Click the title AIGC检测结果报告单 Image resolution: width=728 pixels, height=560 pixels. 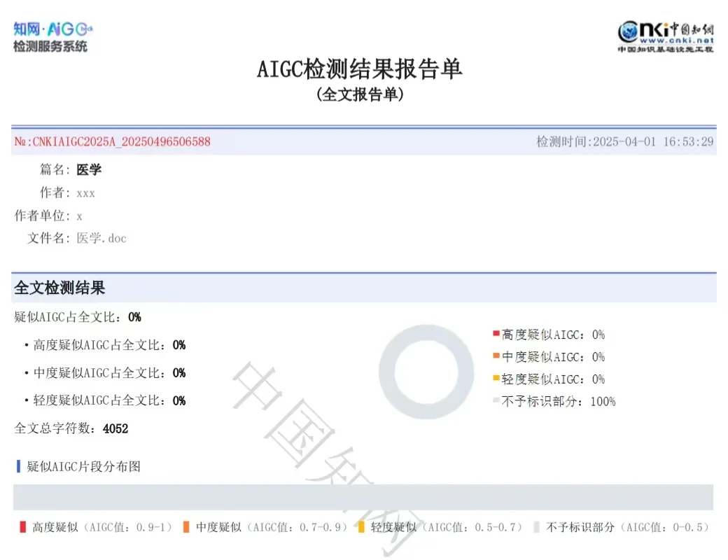[359, 69]
